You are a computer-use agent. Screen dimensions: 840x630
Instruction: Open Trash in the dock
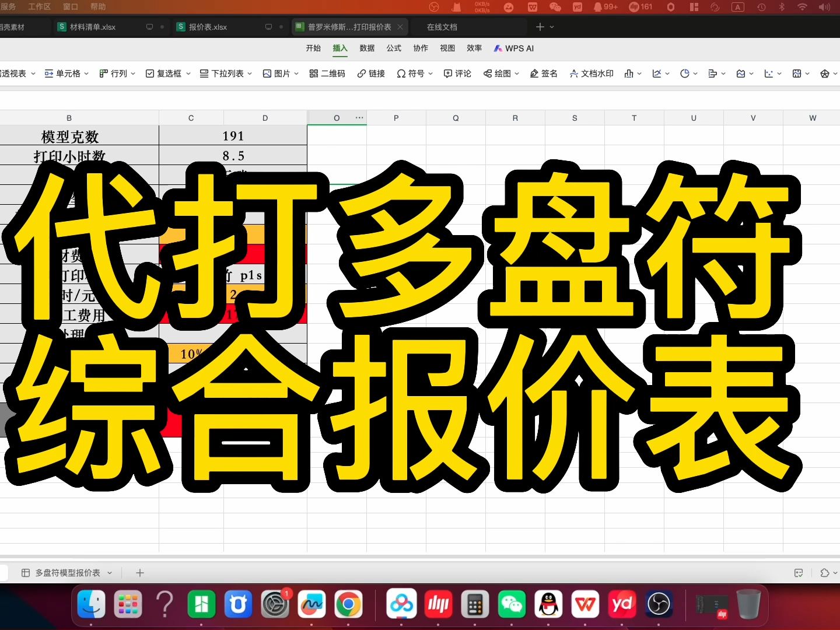coord(748,604)
